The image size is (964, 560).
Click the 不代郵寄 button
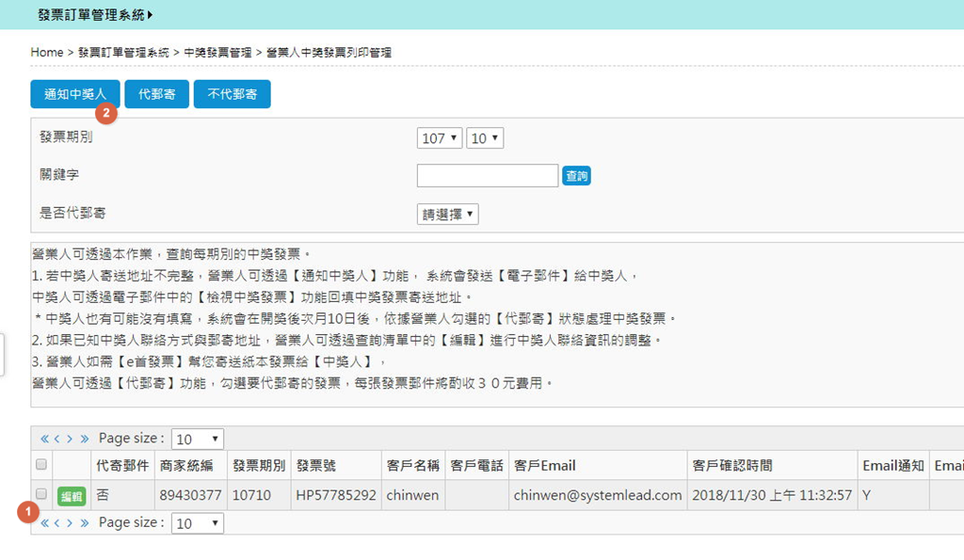[x=232, y=94]
